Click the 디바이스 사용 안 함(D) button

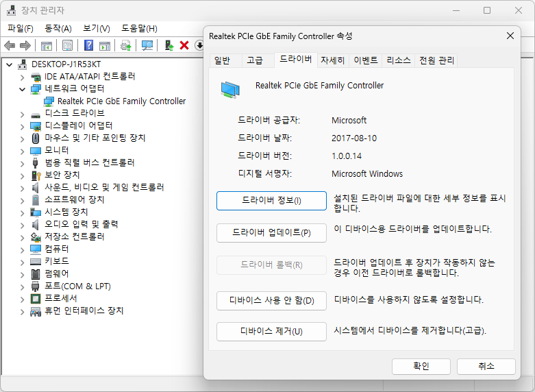pos(271,300)
